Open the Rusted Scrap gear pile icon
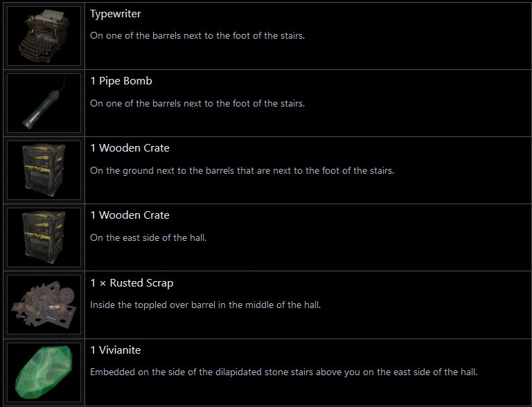532x407 pixels. tap(44, 305)
